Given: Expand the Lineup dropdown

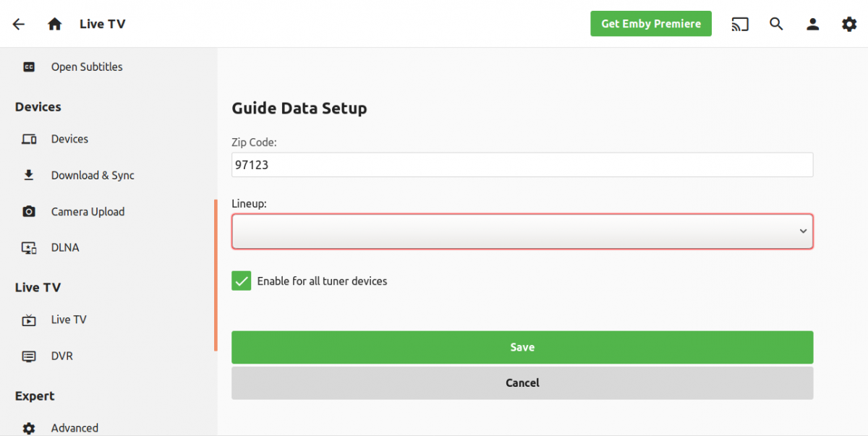Looking at the screenshot, I should (x=522, y=231).
